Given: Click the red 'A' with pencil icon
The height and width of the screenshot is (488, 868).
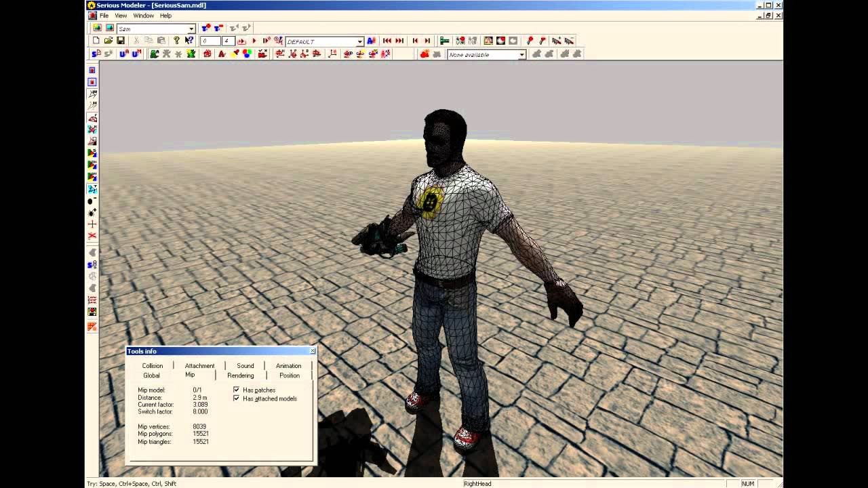Looking at the screenshot, I should [x=221, y=54].
